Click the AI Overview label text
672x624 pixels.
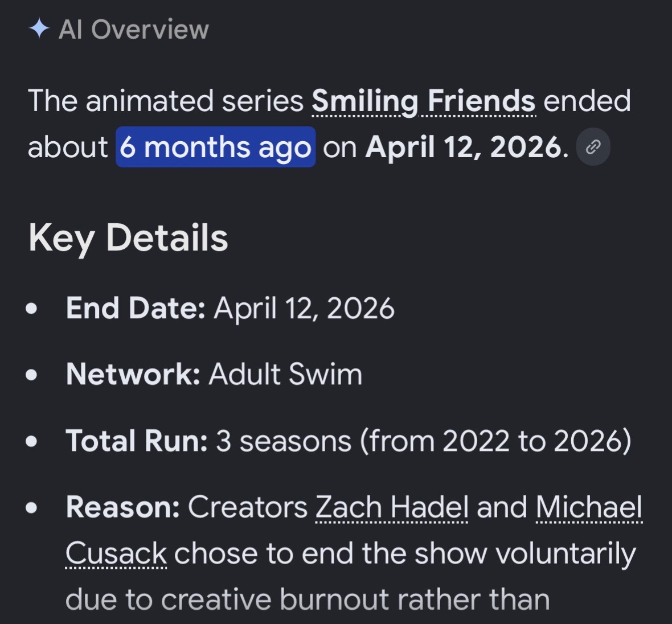click(x=134, y=29)
